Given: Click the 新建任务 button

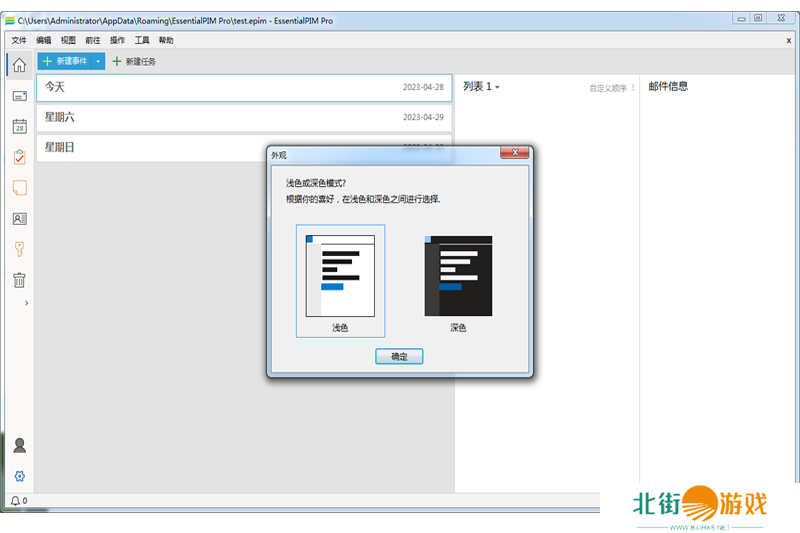Looking at the screenshot, I should [x=133, y=62].
